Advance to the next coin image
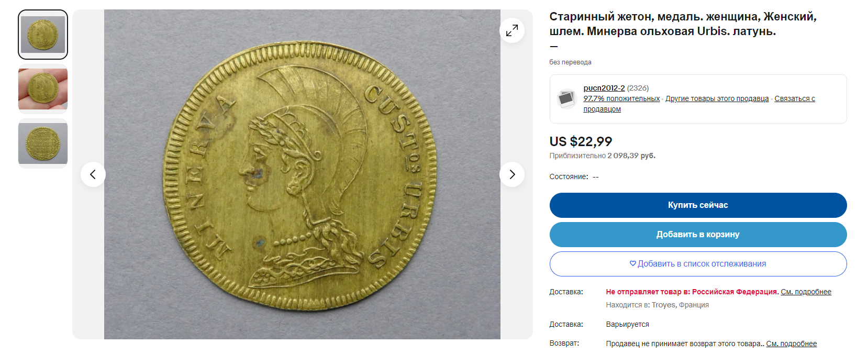 pos(512,174)
